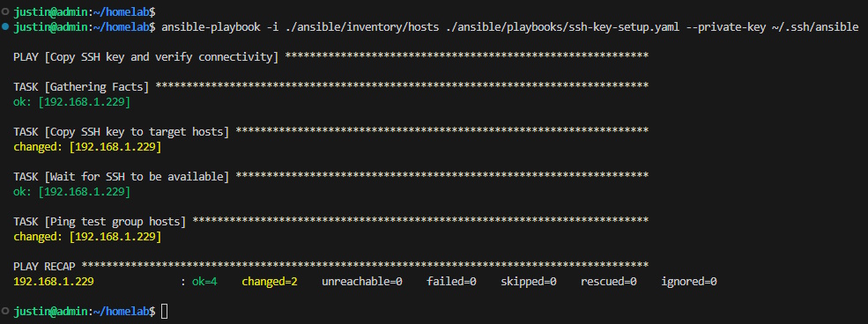Click the TASK [Wait for SSH to be available] line
Viewport: 868px width, 324px height.
click(331, 177)
